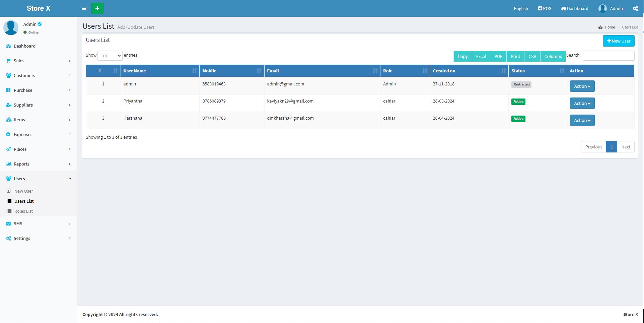
Task: Click the Dashboard icon in sidebar
Action: [x=8, y=46]
